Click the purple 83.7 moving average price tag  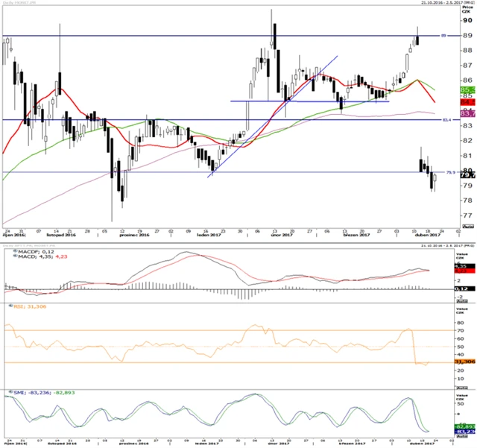tap(467, 113)
